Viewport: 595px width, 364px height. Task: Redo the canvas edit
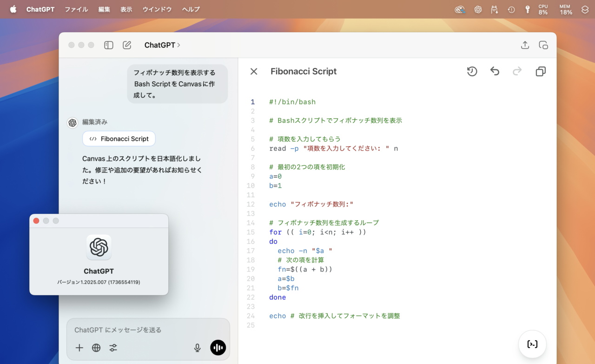click(x=517, y=71)
